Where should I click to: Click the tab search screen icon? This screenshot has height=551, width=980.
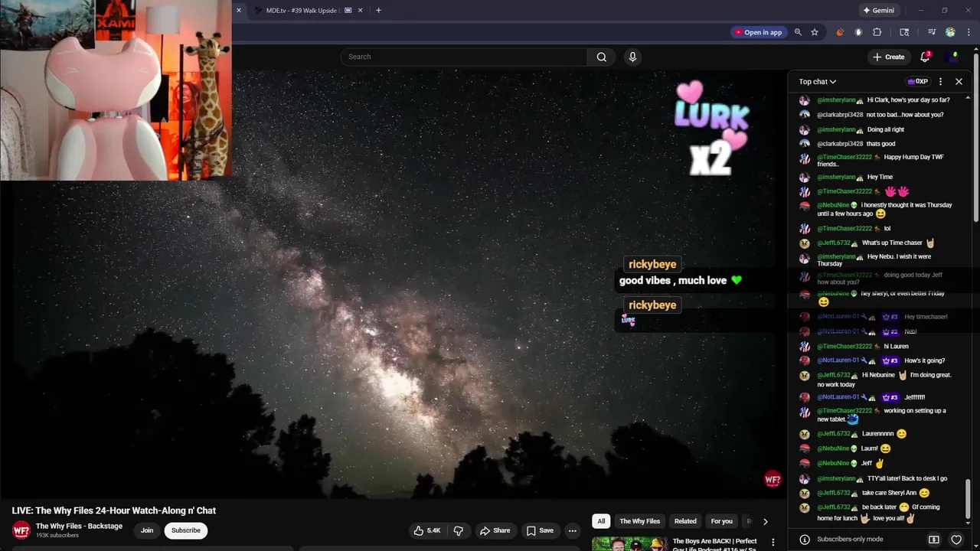[904, 32]
